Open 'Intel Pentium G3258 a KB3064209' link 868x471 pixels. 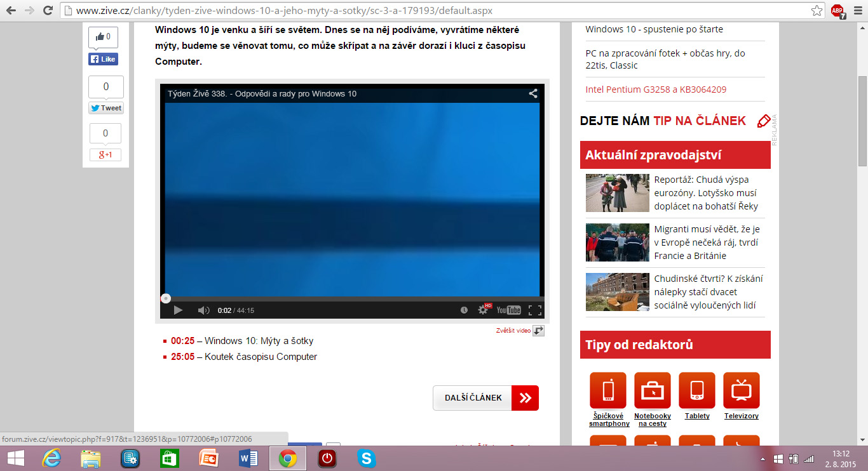tap(656, 90)
